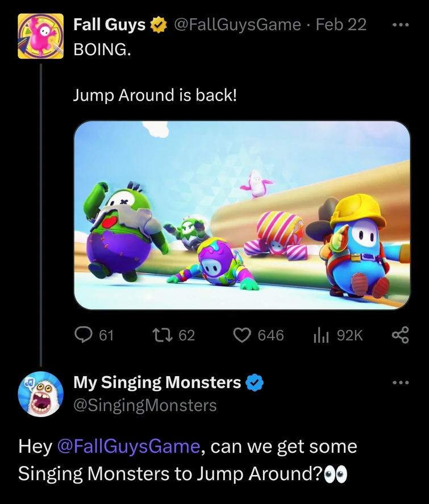Go to the @SingingMonsters handle

pos(145,405)
